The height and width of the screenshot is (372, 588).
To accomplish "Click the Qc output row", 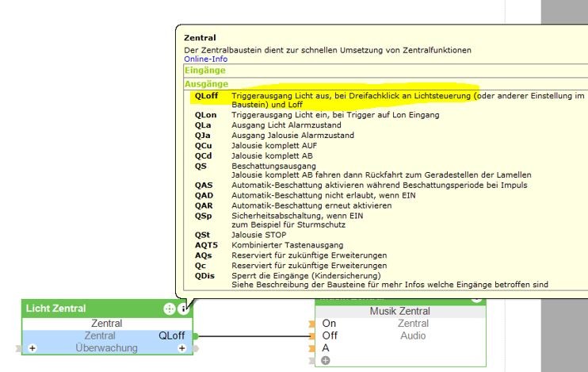I will tap(291, 266).
